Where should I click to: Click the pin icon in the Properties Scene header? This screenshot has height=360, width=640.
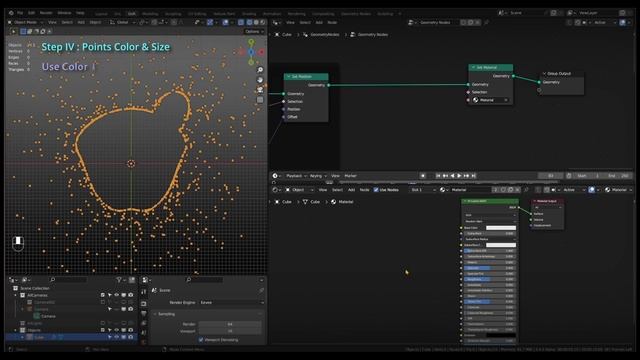click(261, 290)
